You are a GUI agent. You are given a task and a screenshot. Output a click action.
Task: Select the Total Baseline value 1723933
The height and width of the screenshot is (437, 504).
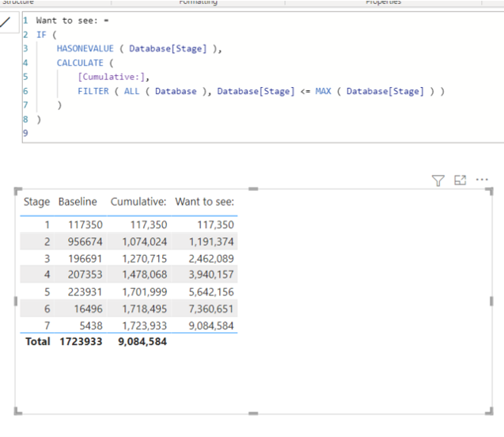point(81,341)
